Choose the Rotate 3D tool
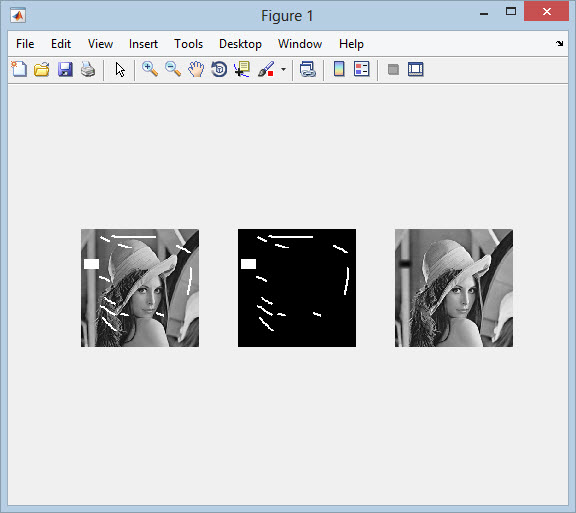 click(x=219, y=69)
